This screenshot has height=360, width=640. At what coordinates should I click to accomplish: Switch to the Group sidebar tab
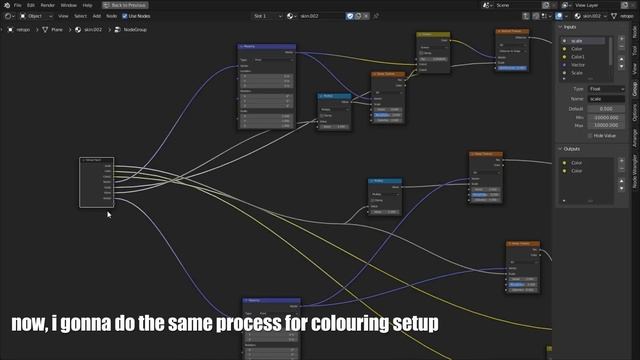635,89
